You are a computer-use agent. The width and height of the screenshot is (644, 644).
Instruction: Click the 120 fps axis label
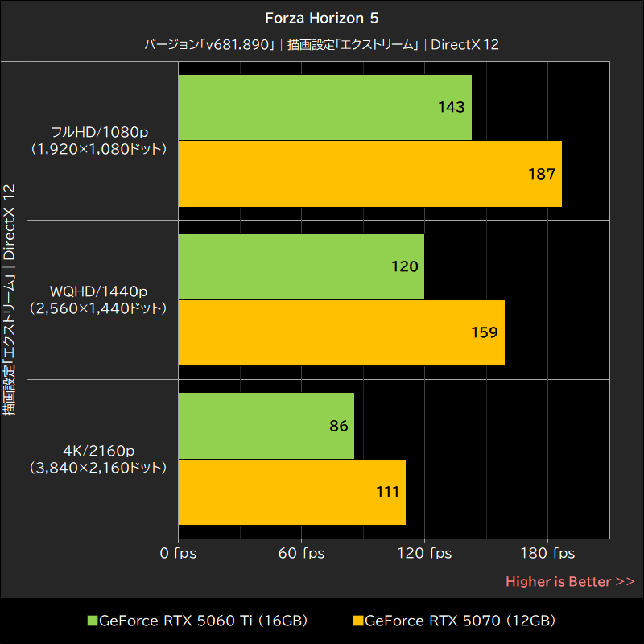tap(424, 553)
